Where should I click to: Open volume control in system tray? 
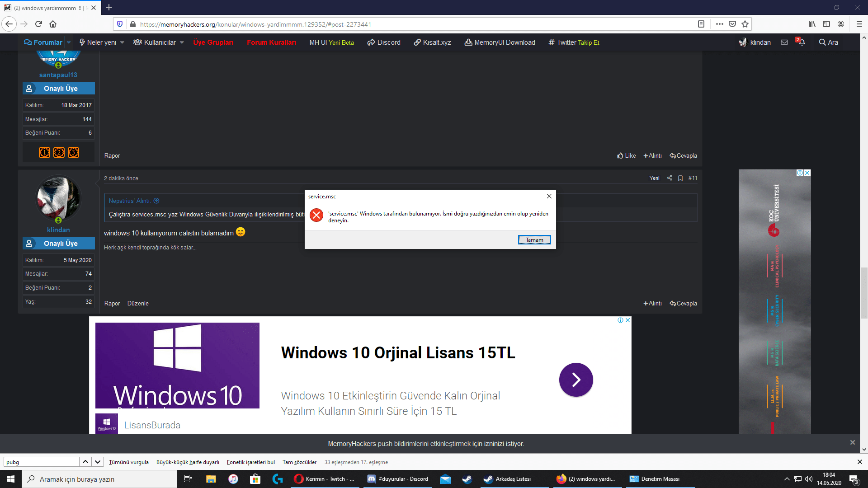[809, 479]
